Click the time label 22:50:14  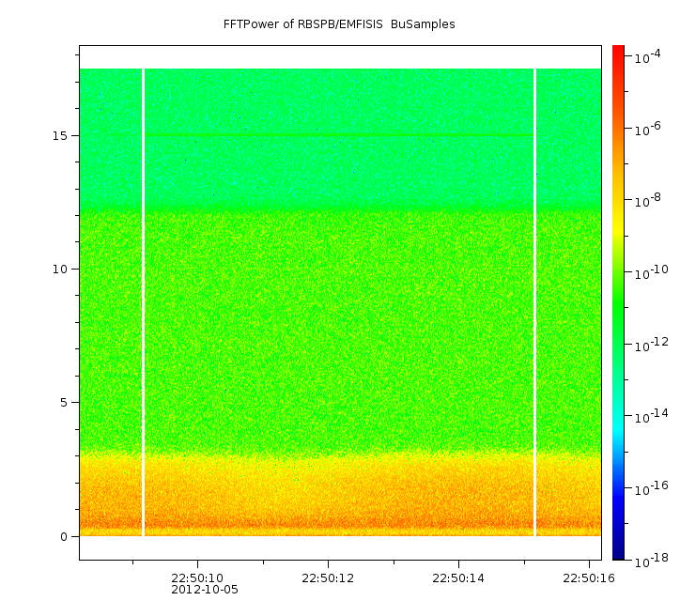click(458, 578)
